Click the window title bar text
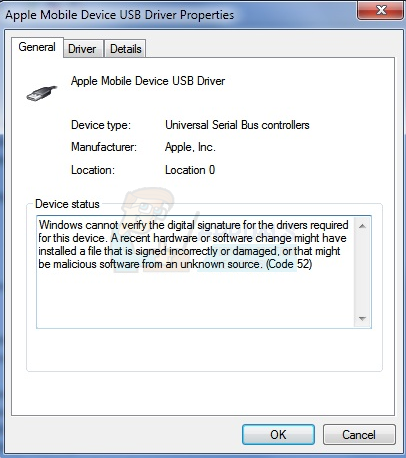 (x=120, y=15)
